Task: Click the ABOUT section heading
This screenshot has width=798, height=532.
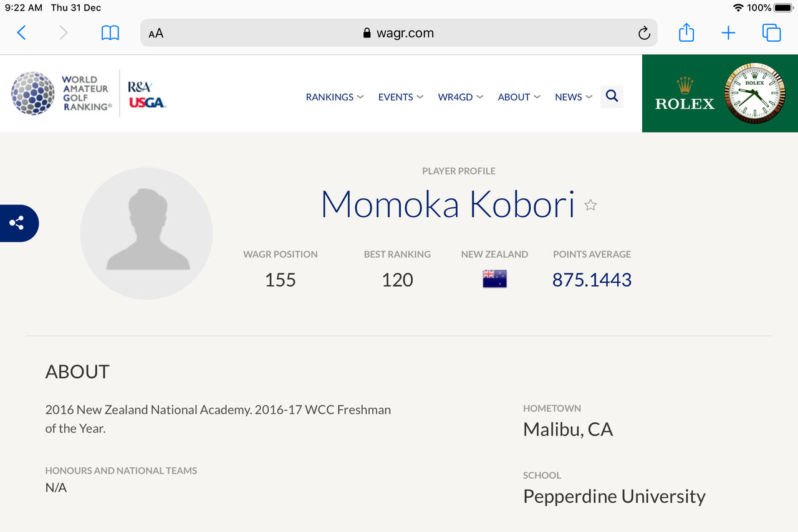Action: click(x=77, y=372)
